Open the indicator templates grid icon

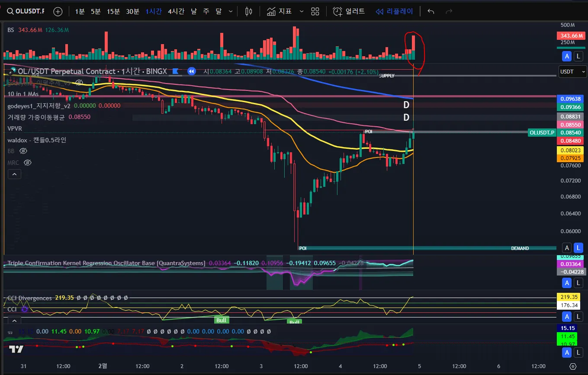coord(315,11)
